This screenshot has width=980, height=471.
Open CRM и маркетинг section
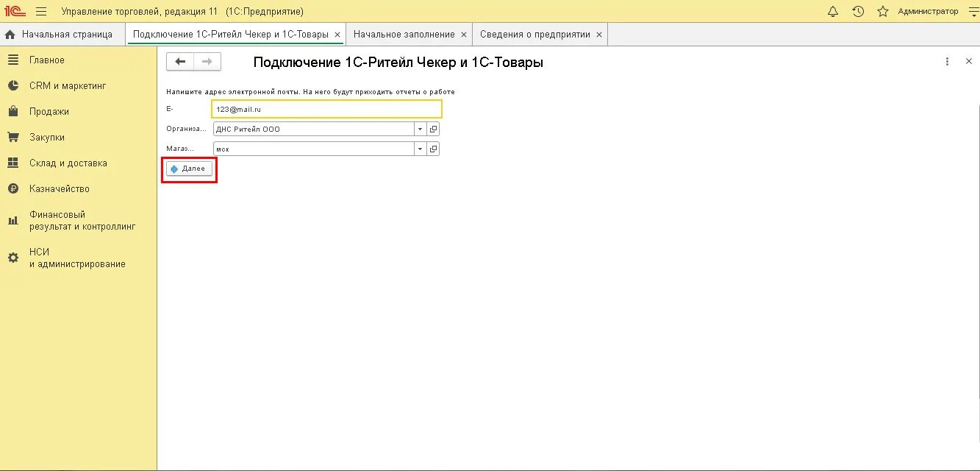(68, 86)
